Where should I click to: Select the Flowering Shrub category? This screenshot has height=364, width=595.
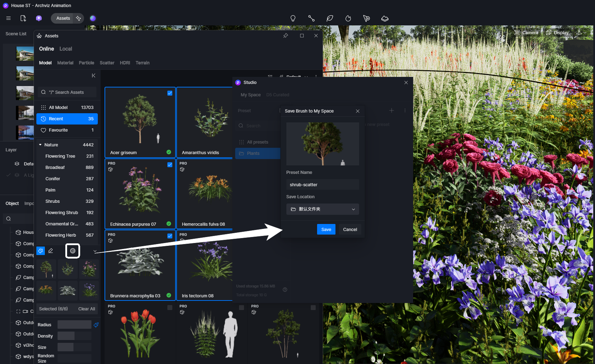(67, 213)
